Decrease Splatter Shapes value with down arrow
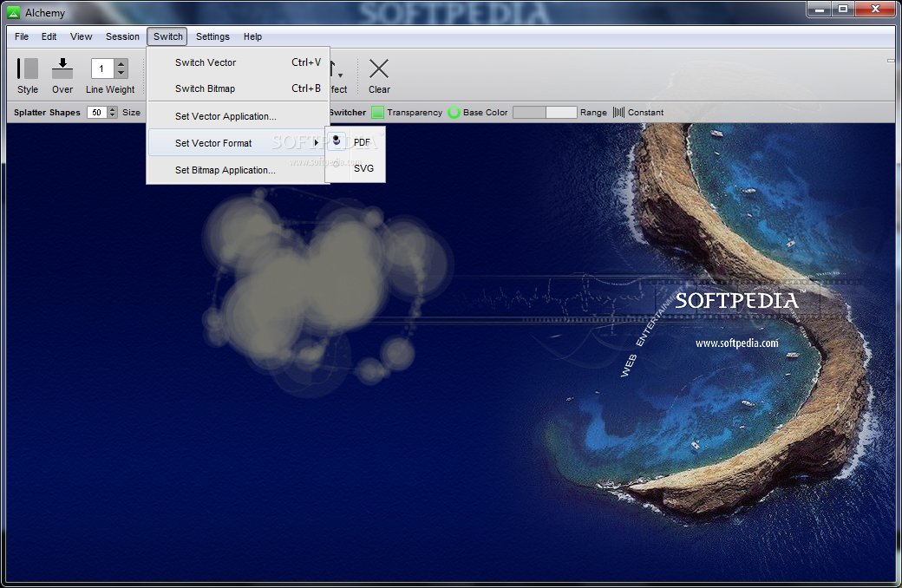 tap(113, 115)
